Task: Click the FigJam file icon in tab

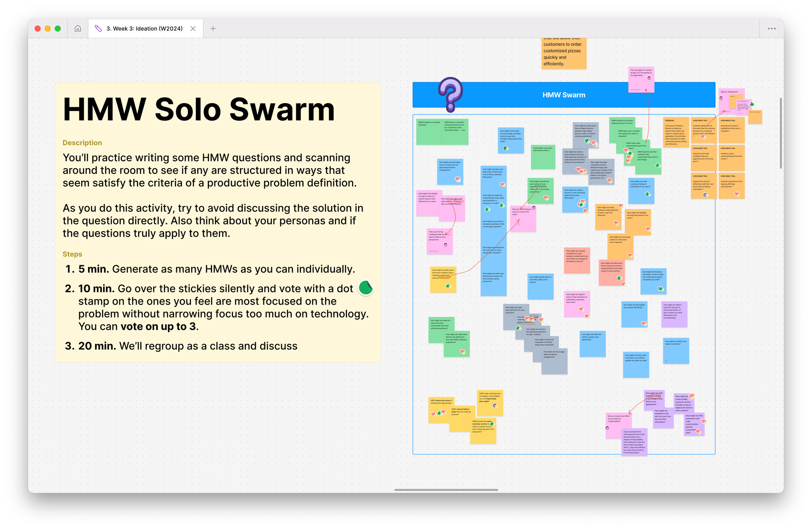Action: tap(98, 28)
